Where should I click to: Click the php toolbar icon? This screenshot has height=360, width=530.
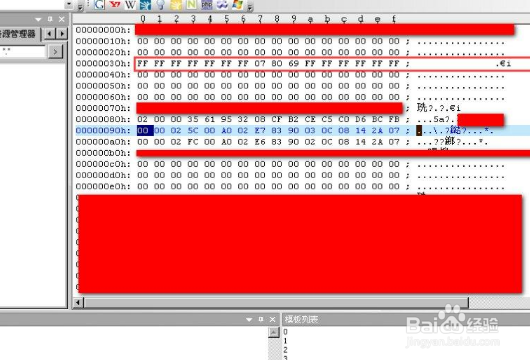click(207, 4)
